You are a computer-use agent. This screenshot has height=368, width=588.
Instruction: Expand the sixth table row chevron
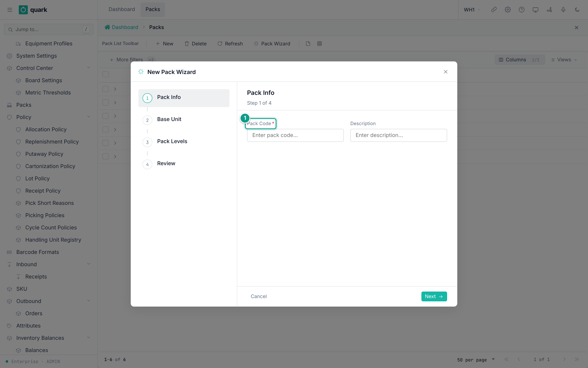(115, 156)
